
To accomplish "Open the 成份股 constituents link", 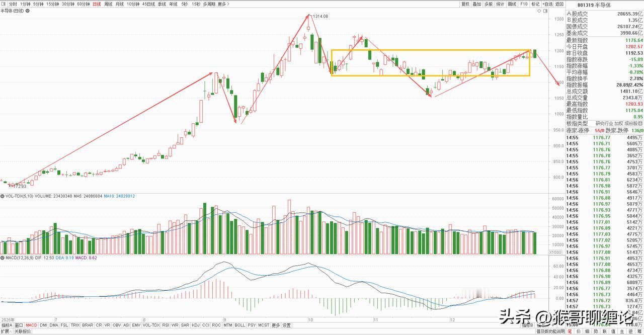I will tap(633, 123).
